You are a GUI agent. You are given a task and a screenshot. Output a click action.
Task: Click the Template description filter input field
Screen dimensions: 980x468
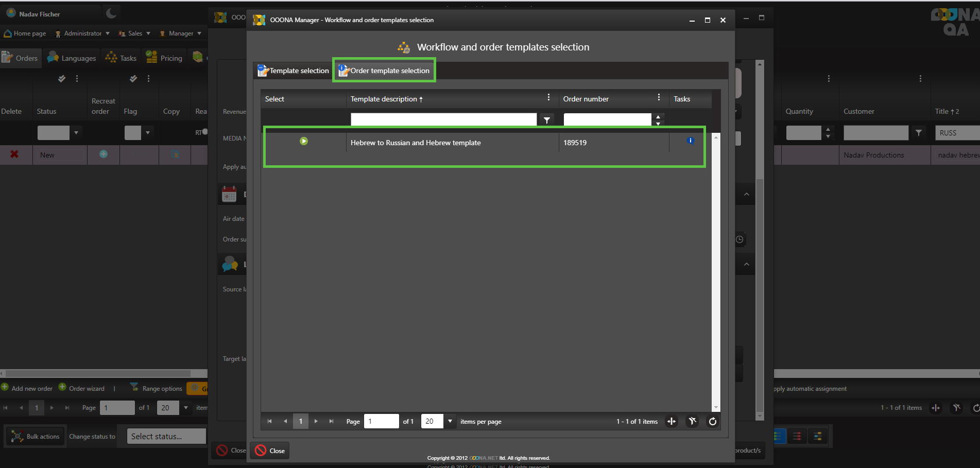[x=443, y=120]
